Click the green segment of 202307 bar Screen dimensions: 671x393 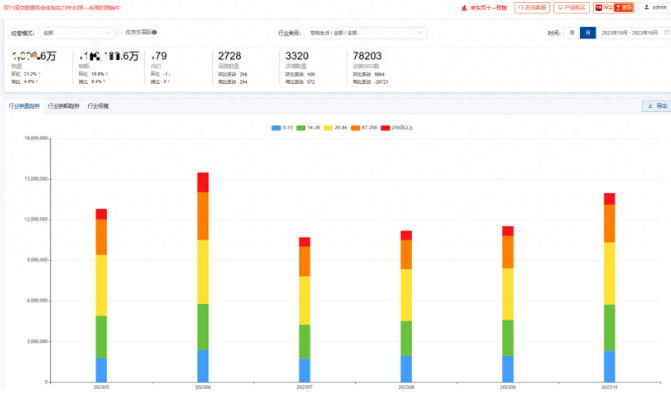click(x=305, y=342)
